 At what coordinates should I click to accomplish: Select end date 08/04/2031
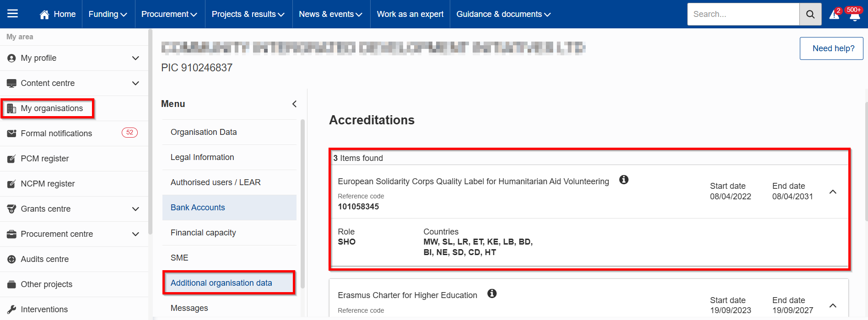(x=793, y=197)
